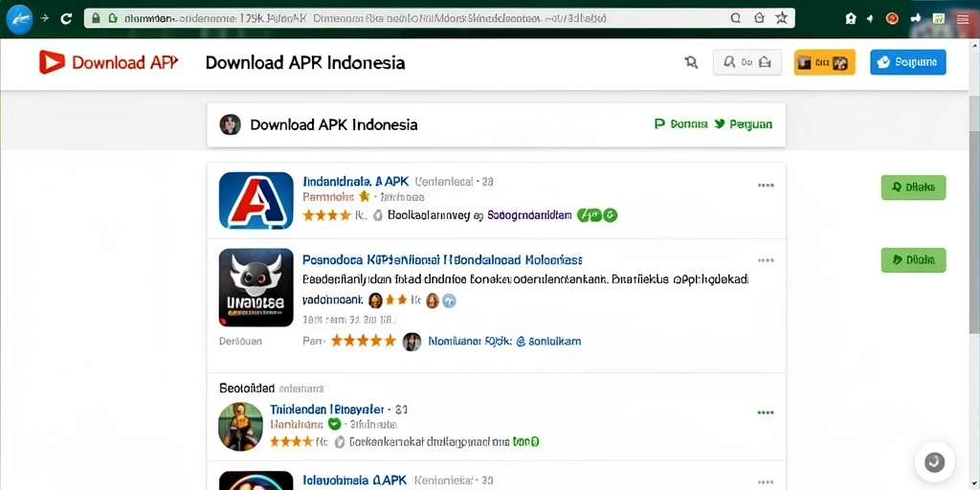Click the second green Dliaka button

pos(913,259)
